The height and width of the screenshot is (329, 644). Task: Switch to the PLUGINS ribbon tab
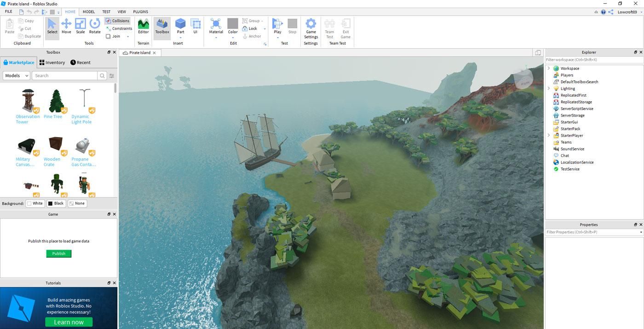(140, 12)
